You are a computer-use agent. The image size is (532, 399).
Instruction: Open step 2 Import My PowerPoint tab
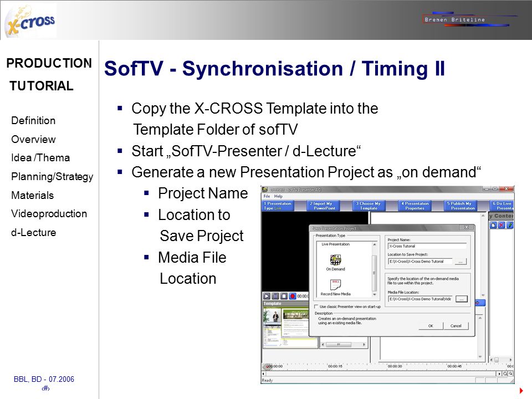324,206
